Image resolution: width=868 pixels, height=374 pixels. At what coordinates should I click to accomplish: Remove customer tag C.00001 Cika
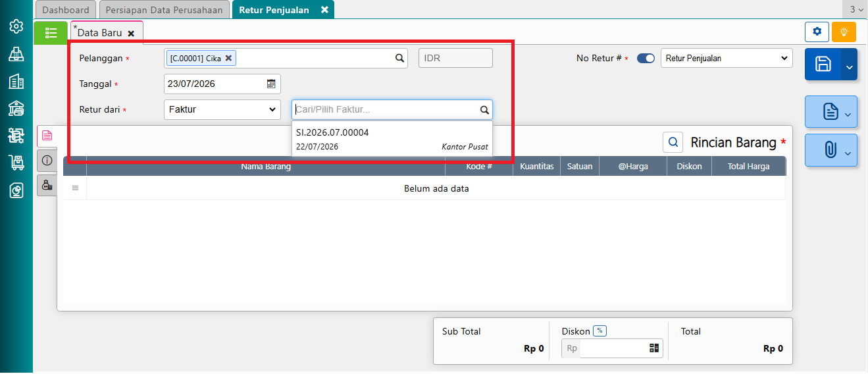pos(228,58)
